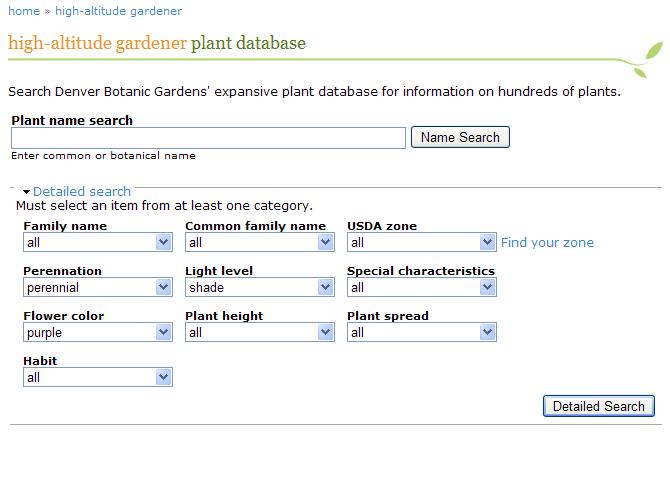
Task: Open the Light level dropdown showing shade
Action: [x=260, y=287]
